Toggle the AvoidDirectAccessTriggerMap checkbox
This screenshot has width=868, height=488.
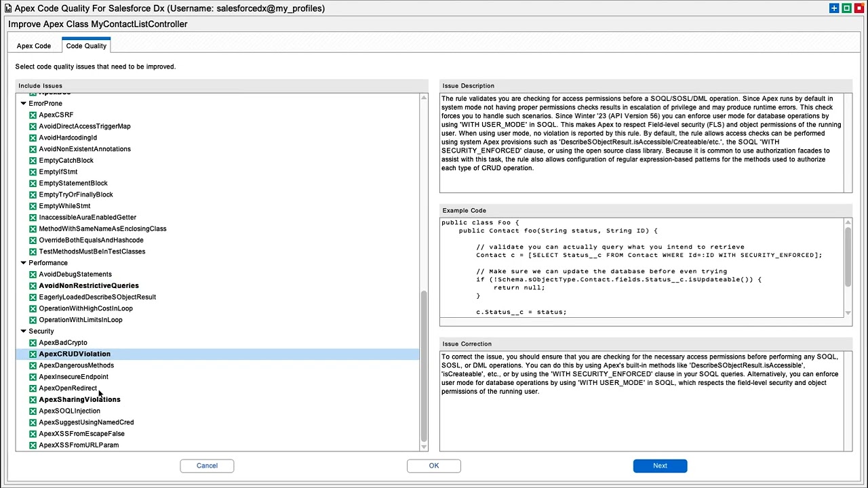pos(33,127)
